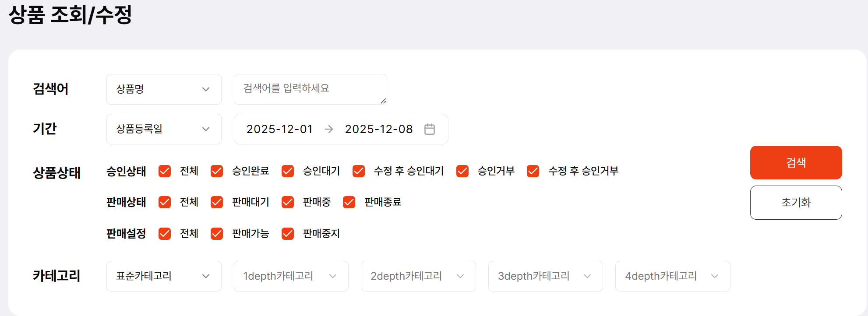This screenshot has width=868, height=316.
Task: Uncheck 승인완료 approval status checkbox
Action: pos(217,171)
